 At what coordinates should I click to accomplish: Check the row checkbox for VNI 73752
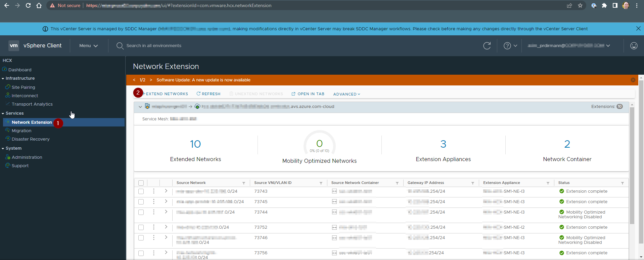pos(141,227)
